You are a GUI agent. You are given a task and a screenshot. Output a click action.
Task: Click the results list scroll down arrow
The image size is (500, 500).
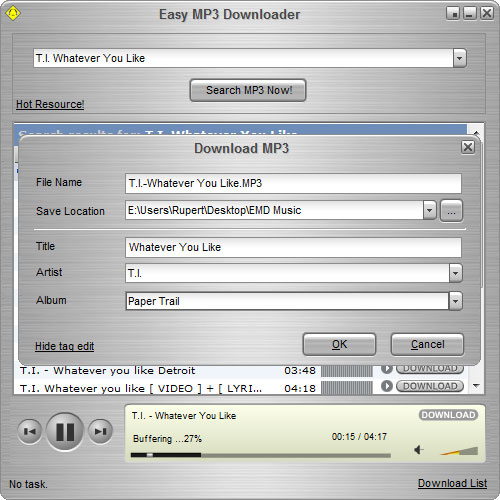tap(476, 386)
